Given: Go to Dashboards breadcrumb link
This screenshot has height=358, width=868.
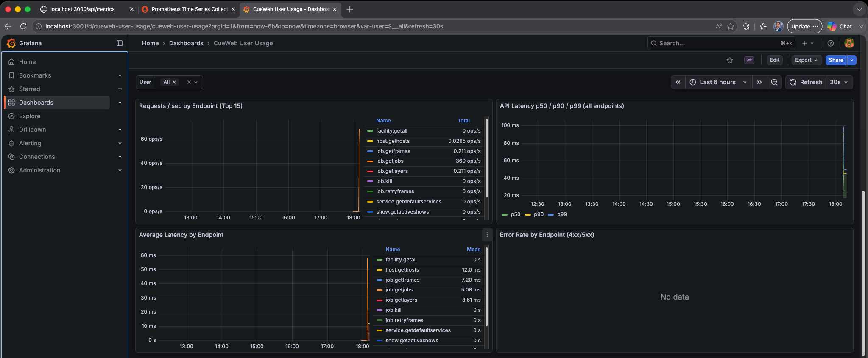Looking at the screenshot, I should [x=186, y=43].
